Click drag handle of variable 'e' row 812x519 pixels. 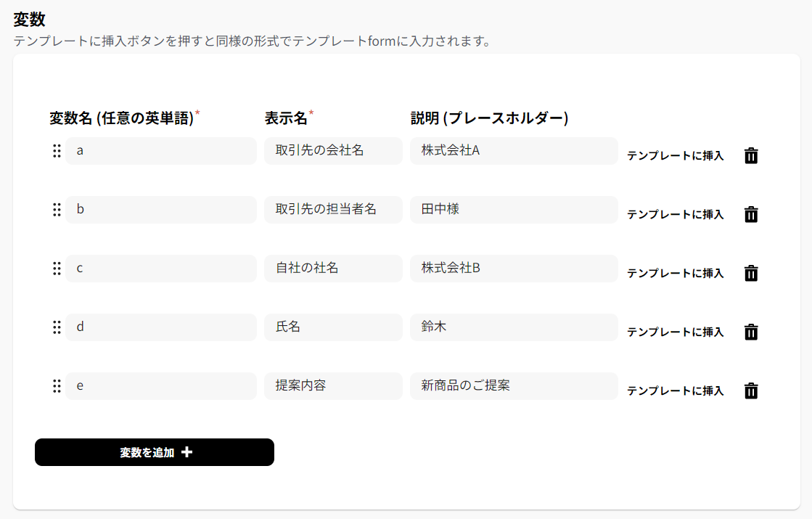click(x=57, y=386)
